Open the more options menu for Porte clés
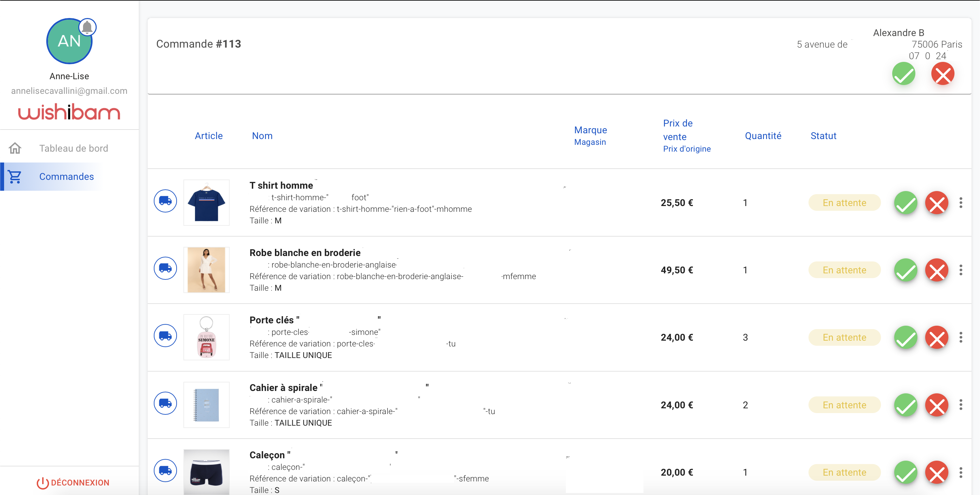The width and height of the screenshot is (980, 495). [x=961, y=337]
